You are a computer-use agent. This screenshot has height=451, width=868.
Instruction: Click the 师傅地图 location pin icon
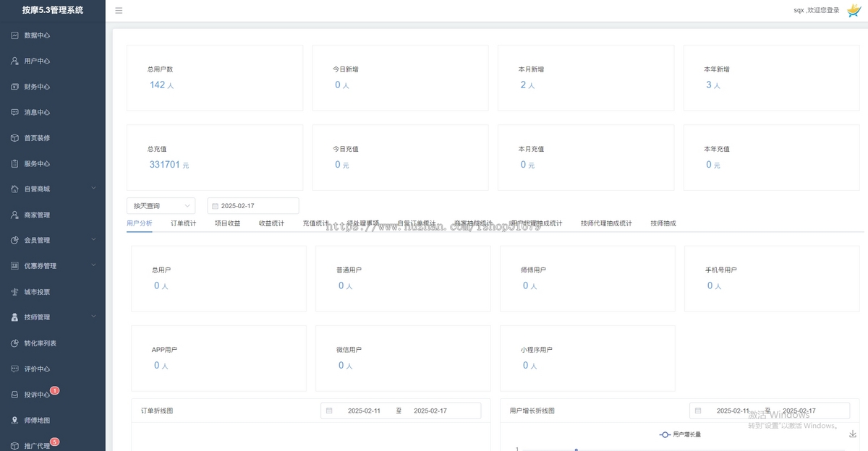14,420
